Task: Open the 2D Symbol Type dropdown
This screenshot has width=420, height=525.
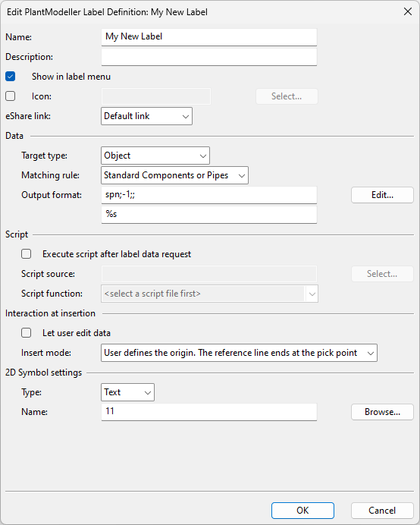Action: pyautogui.click(x=127, y=392)
